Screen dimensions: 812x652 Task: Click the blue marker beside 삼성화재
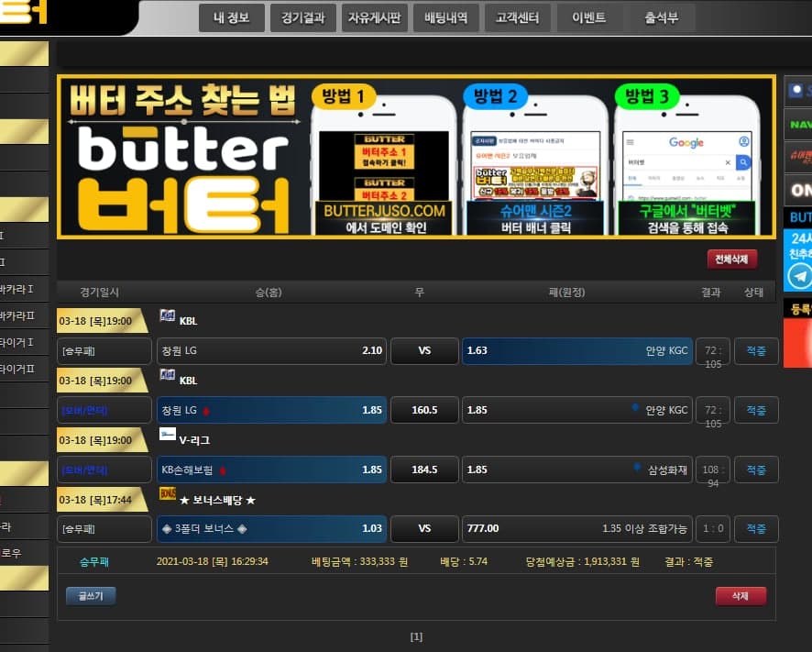(x=636, y=468)
